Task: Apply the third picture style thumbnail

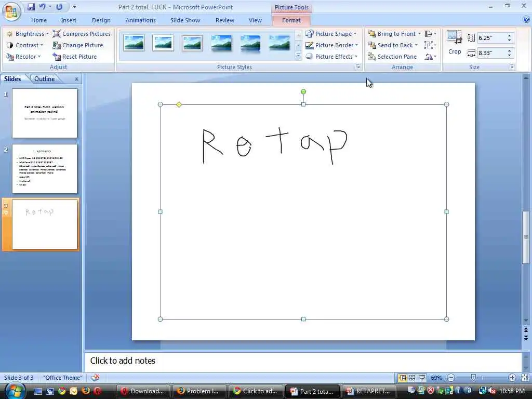Action: [192, 43]
